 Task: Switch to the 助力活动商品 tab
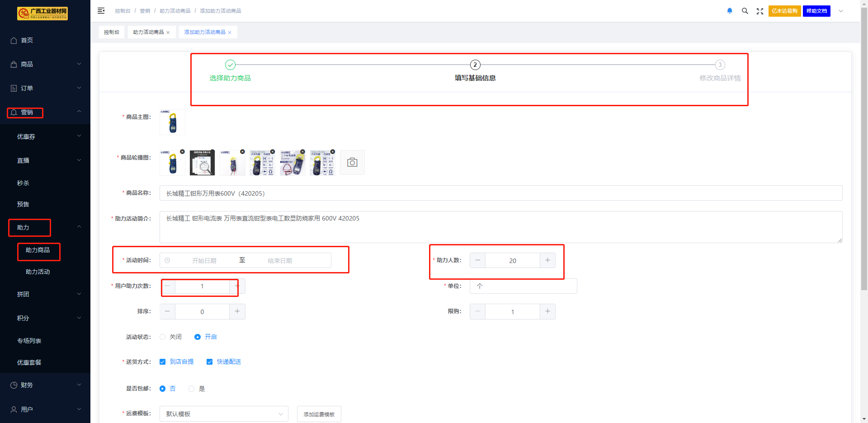148,32
